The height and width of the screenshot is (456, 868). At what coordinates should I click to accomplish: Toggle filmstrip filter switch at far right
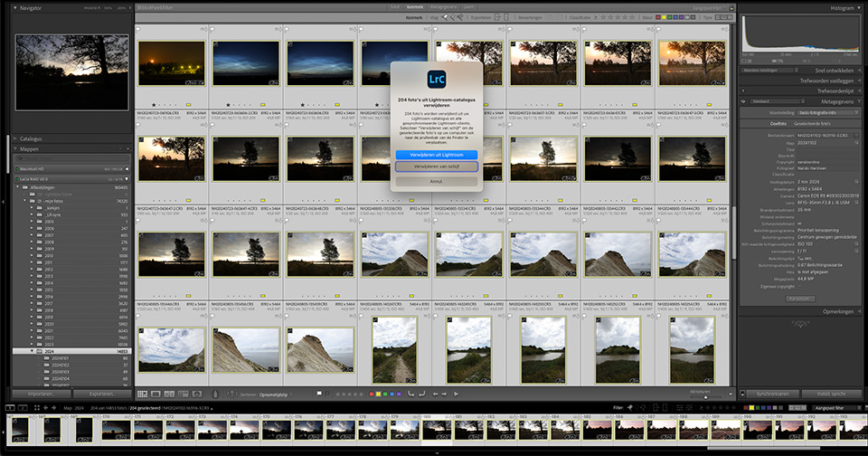coord(864,408)
